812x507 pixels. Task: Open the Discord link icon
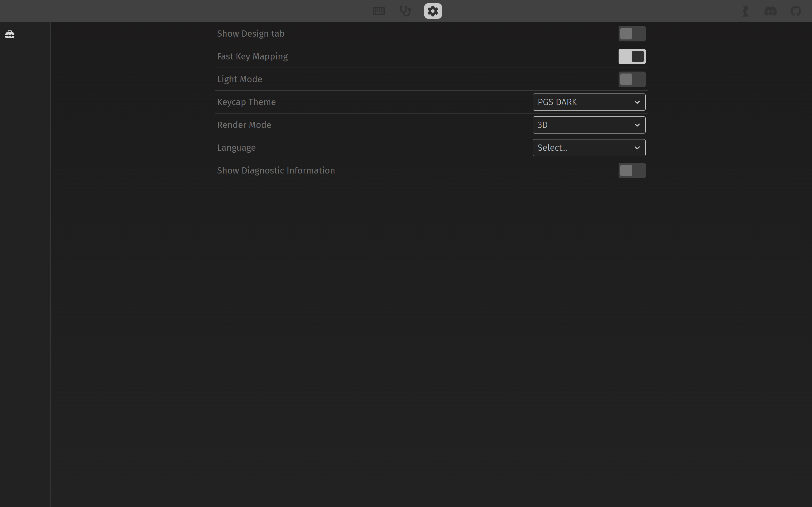click(x=770, y=11)
